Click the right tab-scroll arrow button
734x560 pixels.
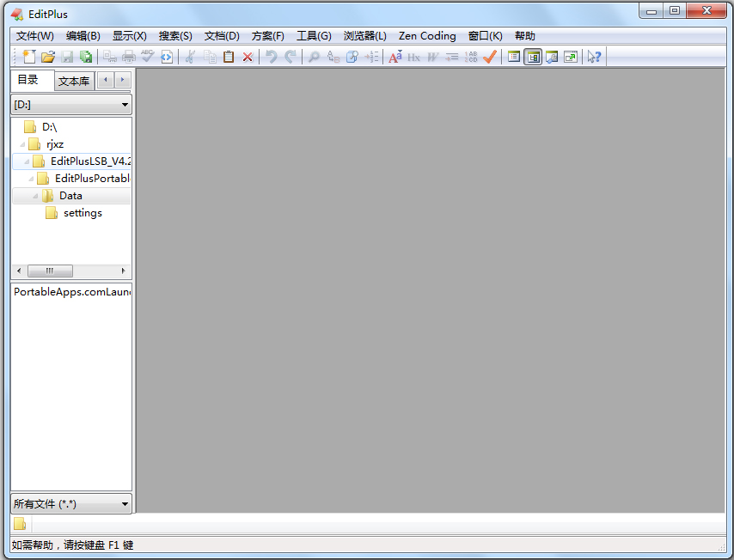tap(120, 80)
